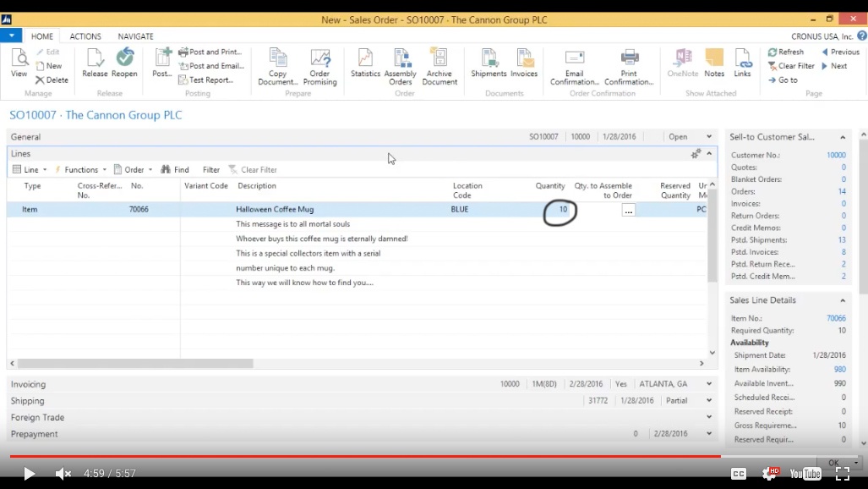Open Pstd. Shipments 13 link
Image resolution: width=868 pixels, height=489 pixels.
[x=842, y=240]
